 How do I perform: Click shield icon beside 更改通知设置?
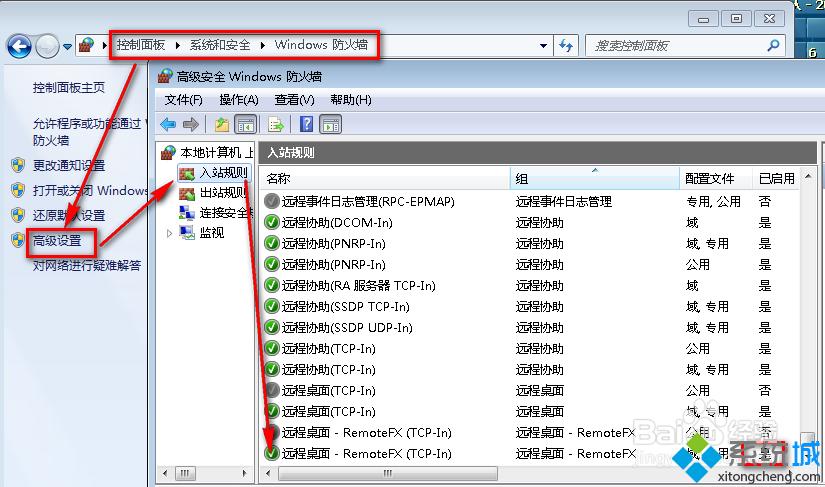18,165
